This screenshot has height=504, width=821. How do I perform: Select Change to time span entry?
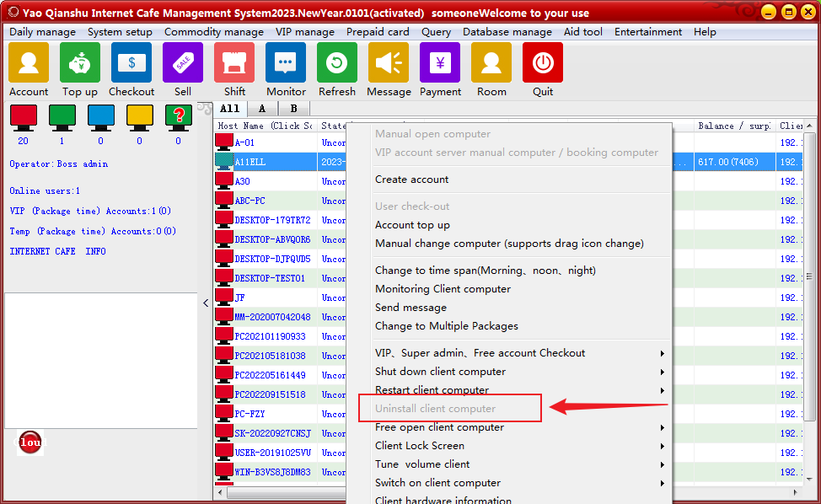[x=485, y=271]
